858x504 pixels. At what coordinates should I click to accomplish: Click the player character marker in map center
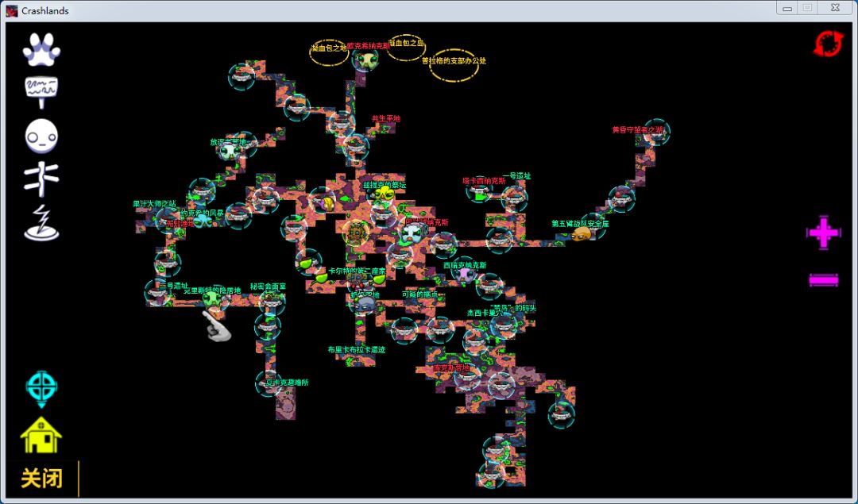(x=356, y=233)
